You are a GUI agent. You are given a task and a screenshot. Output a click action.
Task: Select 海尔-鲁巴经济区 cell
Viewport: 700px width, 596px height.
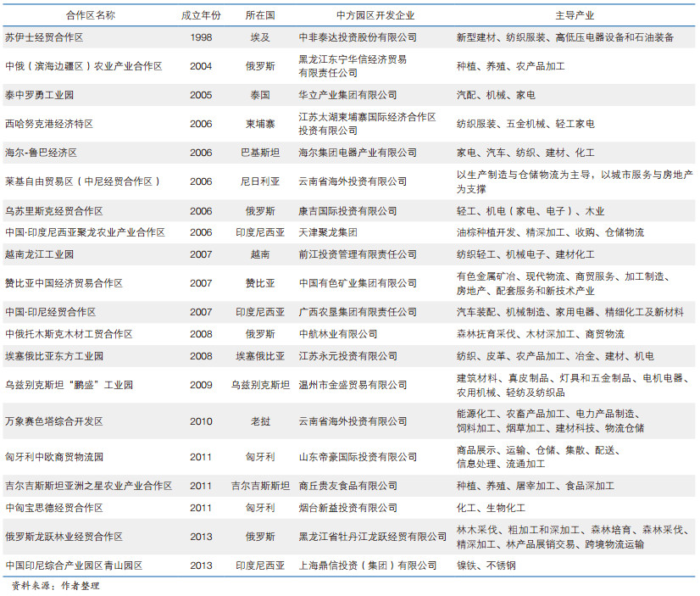[41, 153]
